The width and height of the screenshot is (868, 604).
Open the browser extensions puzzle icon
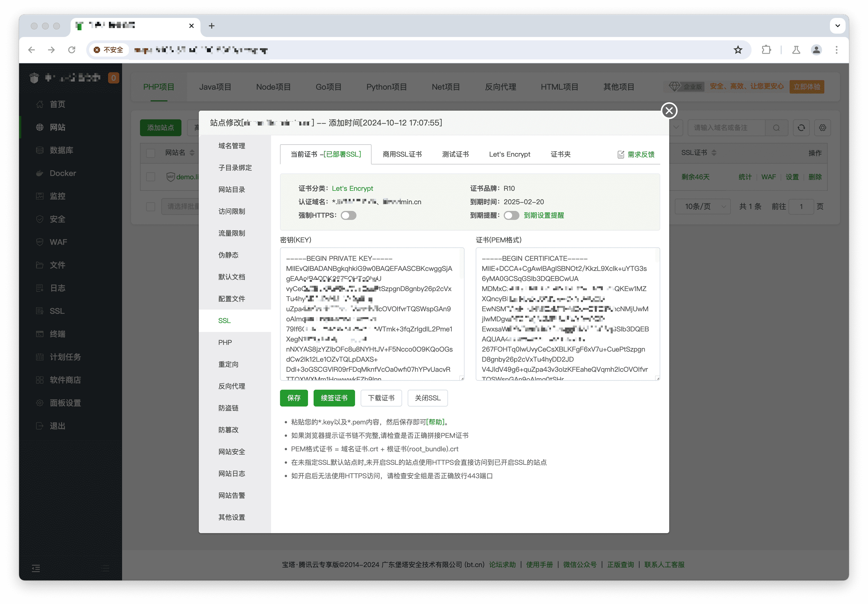(766, 50)
